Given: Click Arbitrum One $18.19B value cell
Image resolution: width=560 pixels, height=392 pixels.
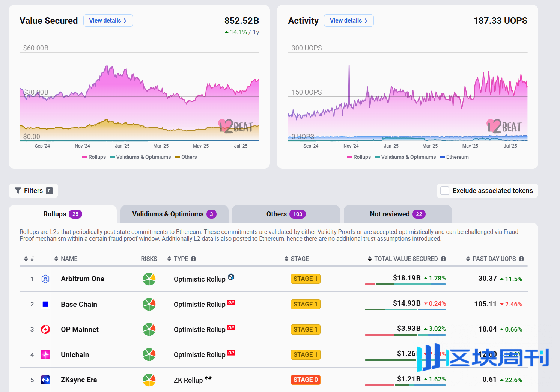Looking at the screenshot, I should 407,278.
